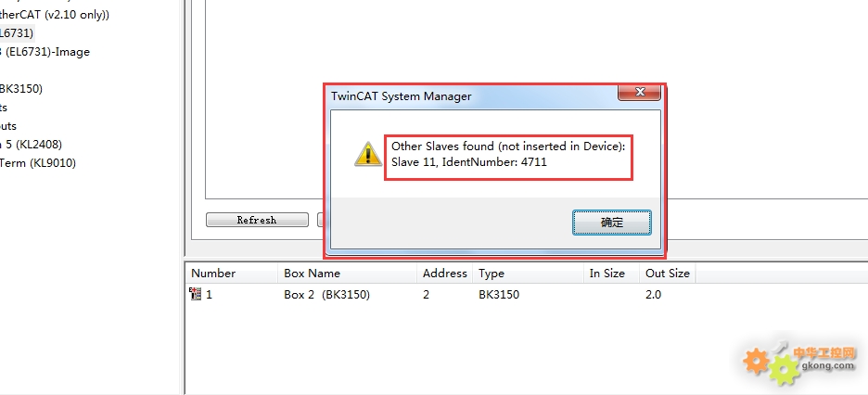
Task: Select the Box 2 (BK3150) list row
Action: coord(526,294)
